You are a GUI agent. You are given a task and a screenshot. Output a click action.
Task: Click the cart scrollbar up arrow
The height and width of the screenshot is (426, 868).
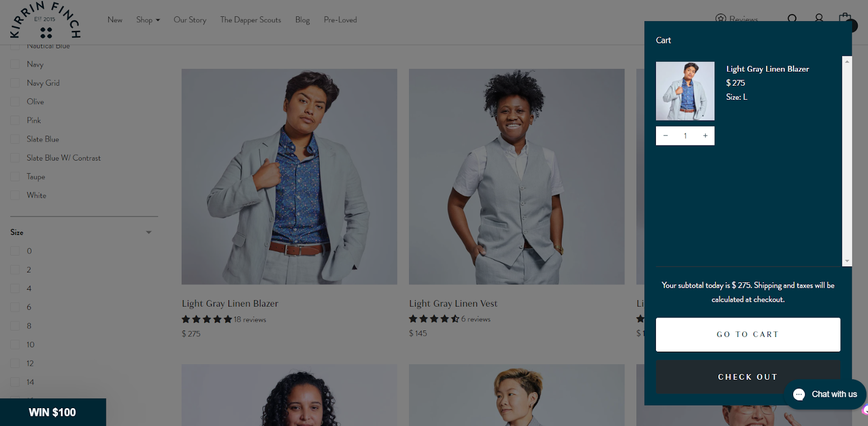(847, 61)
